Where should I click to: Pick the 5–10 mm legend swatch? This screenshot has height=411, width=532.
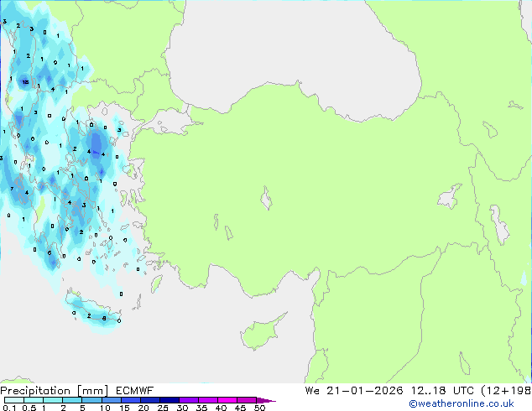click(x=91, y=400)
